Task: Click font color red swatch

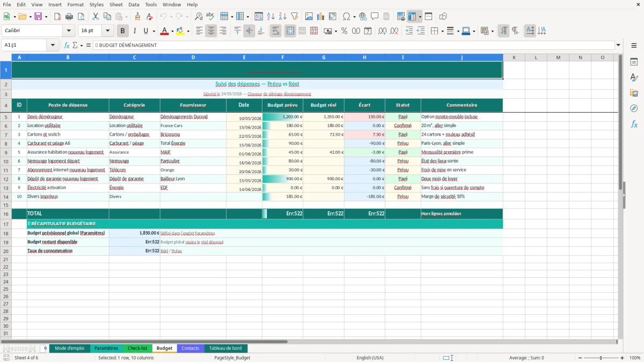Action: (164, 31)
